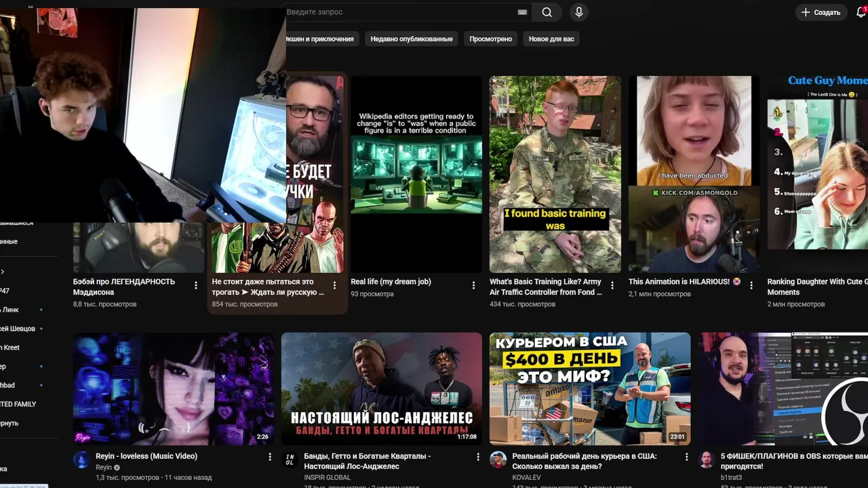Open the Cute Guy Moments ranking short thumbnail
Screen dimensions: 868x488
[x=818, y=174]
